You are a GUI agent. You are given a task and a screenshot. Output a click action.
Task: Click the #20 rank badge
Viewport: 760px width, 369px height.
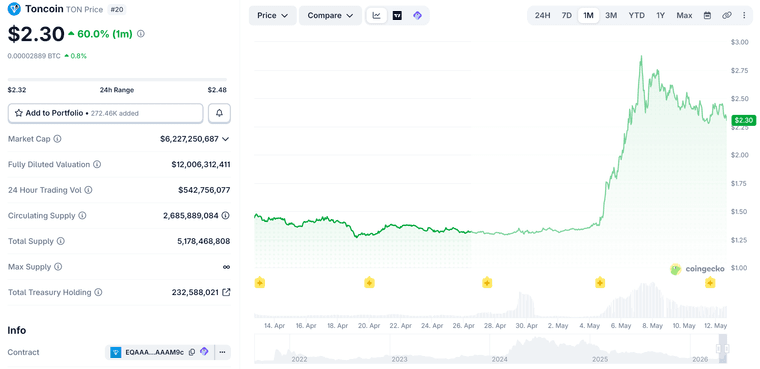click(116, 9)
